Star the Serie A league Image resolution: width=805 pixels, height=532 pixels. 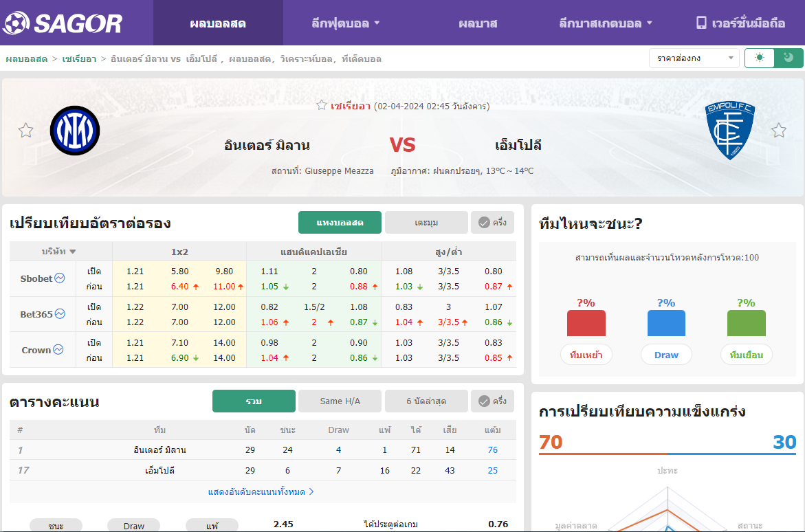coord(322,105)
